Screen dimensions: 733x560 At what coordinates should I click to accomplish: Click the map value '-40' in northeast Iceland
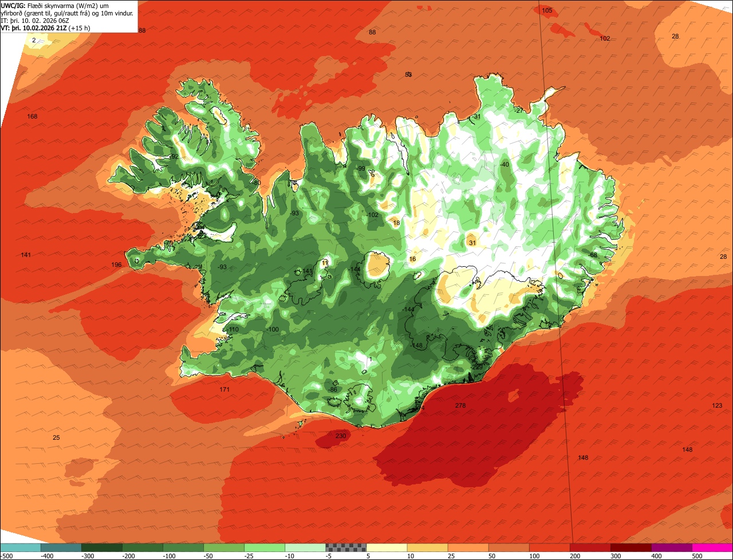(x=505, y=164)
